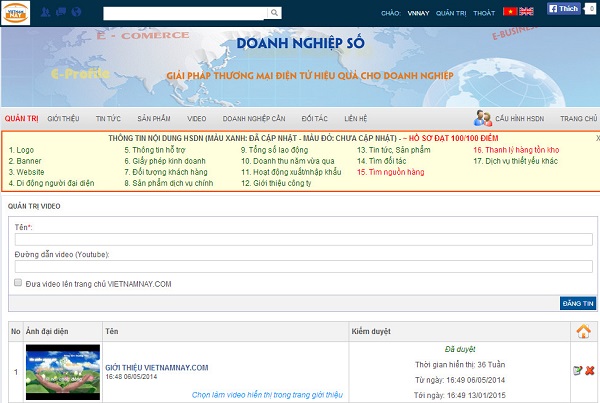Select 3. Website item
The image size is (600, 403).
click(26, 172)
